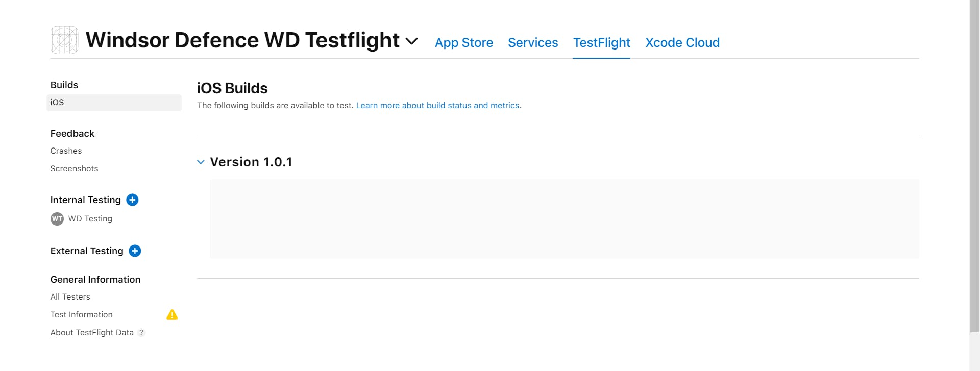This screenshot has width=980, height=371.
Task: Select the TestFlight tab
Action: pyautogui.click(x=601, y=43)
